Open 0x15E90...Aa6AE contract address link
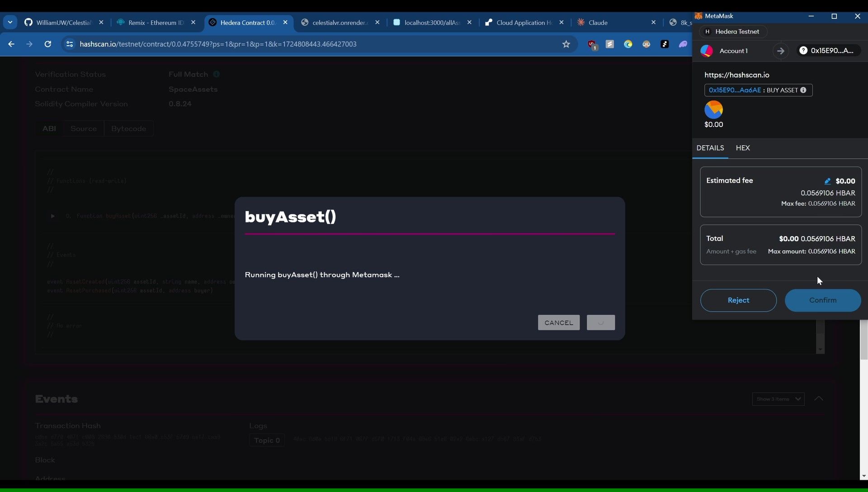 tap(735, 90)
